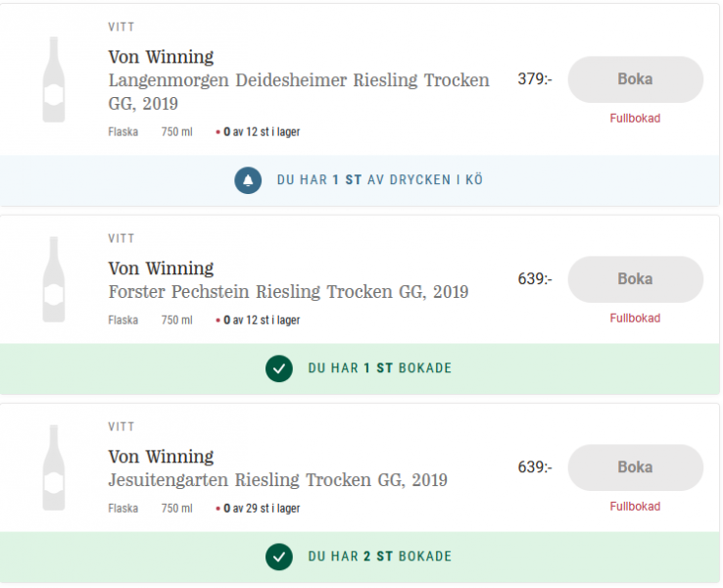Image resolution: width=723 pixels, height=588 pixels.
Task: Click Boka button for Jesuitengarten Riesling
Action: [x=636, y=467]
